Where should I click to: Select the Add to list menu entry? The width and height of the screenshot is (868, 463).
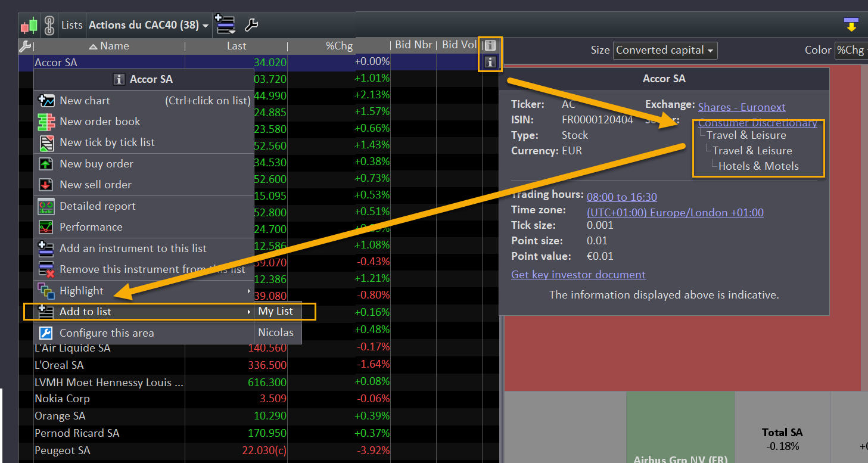pyautogui.click(x=144, y=312)
